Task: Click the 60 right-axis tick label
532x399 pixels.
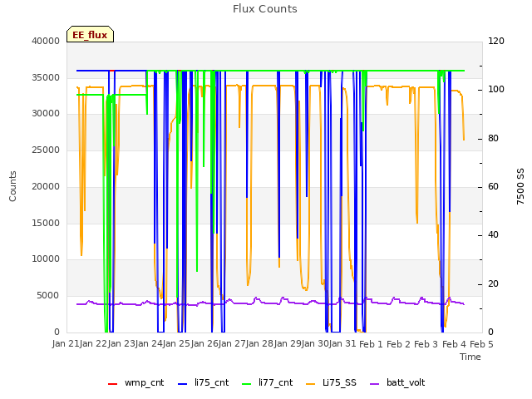Action: tap(493, 186)
